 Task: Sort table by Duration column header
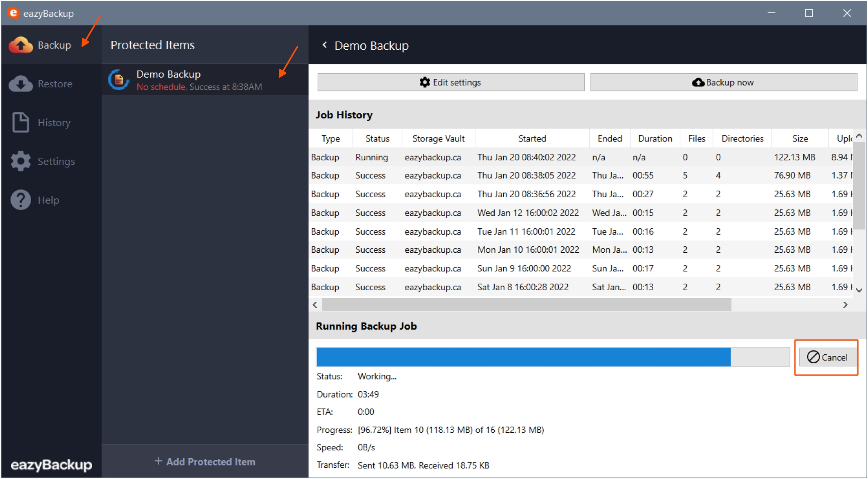[x=655, y=139]
